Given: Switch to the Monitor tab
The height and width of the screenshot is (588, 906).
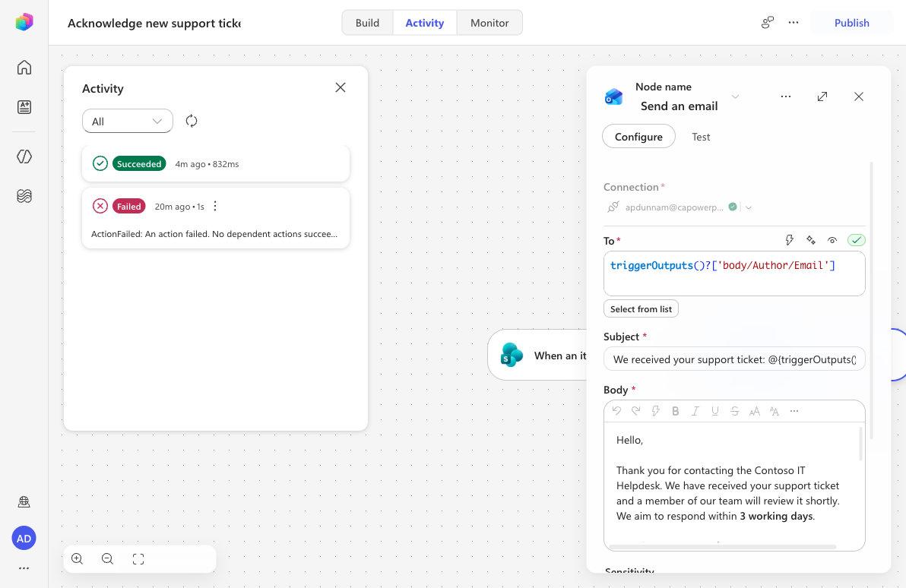Looking at the screenshot, I should pyautogui.click(x=489, y=23).
